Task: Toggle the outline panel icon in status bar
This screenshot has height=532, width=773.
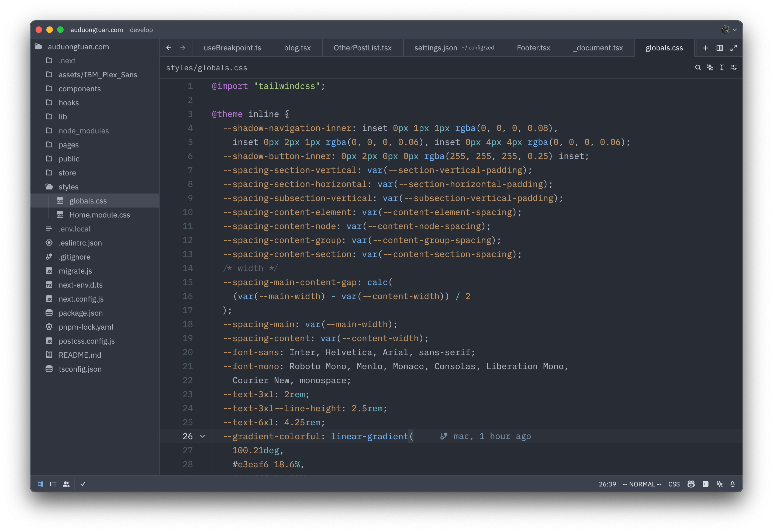Action: pos(53,484)
